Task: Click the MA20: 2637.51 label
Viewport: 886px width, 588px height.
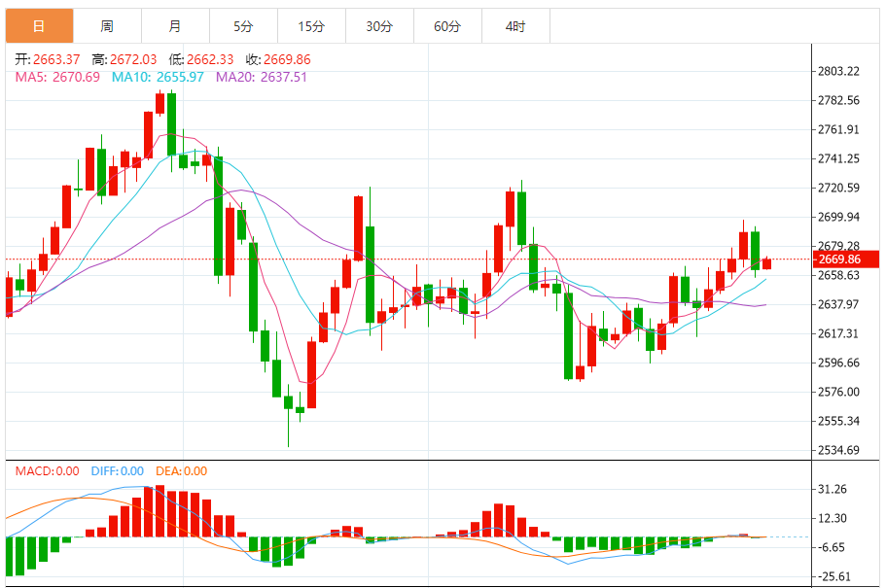Action: [262, 77]
